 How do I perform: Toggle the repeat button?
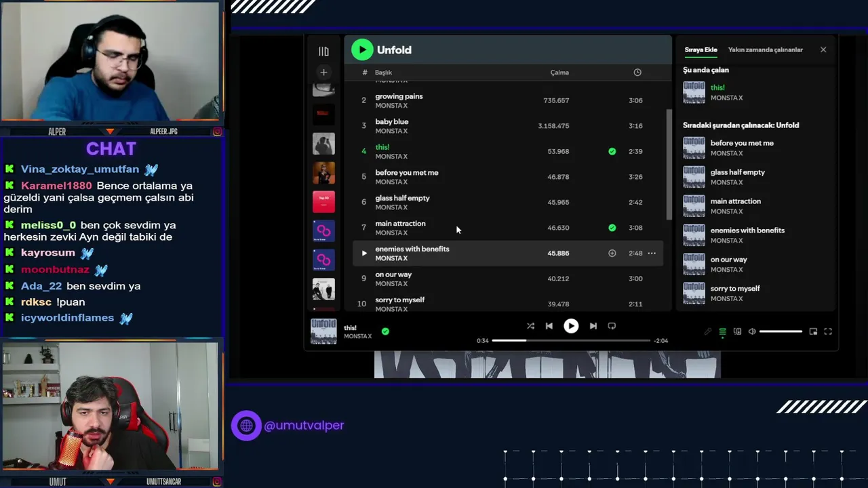pyautogui.click(x=612, y=326)
